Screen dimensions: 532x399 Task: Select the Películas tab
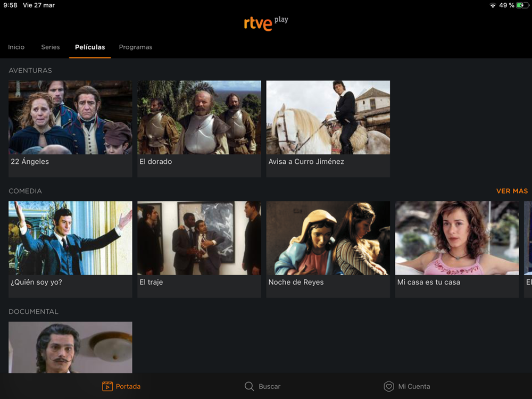[x=90, y=47]
